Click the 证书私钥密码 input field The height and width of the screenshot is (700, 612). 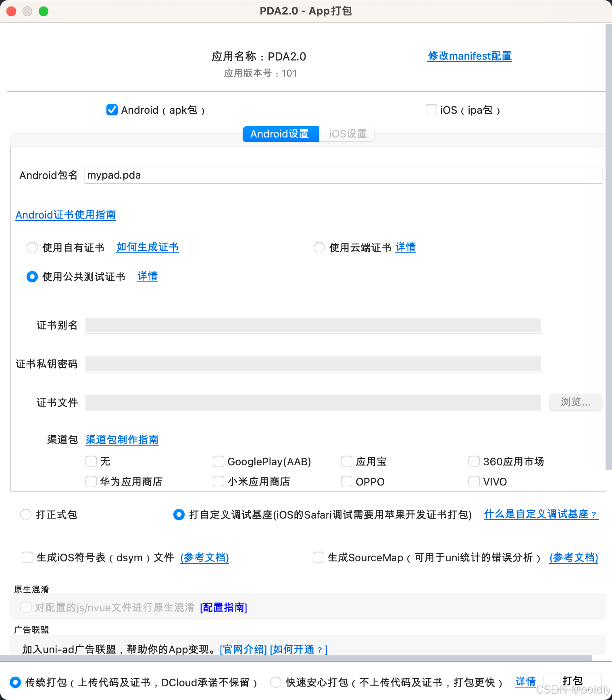313,364
